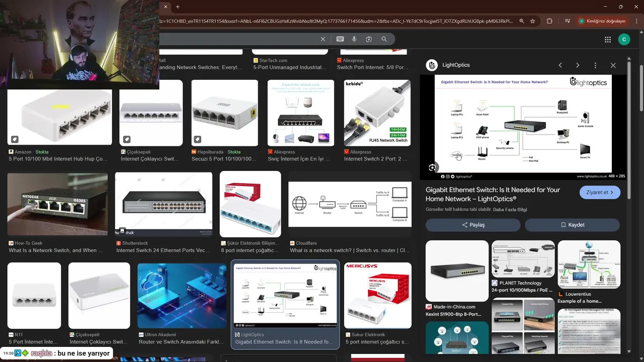
Task: Open the on-screen keyboard input tool
Action: click(340, 39)
